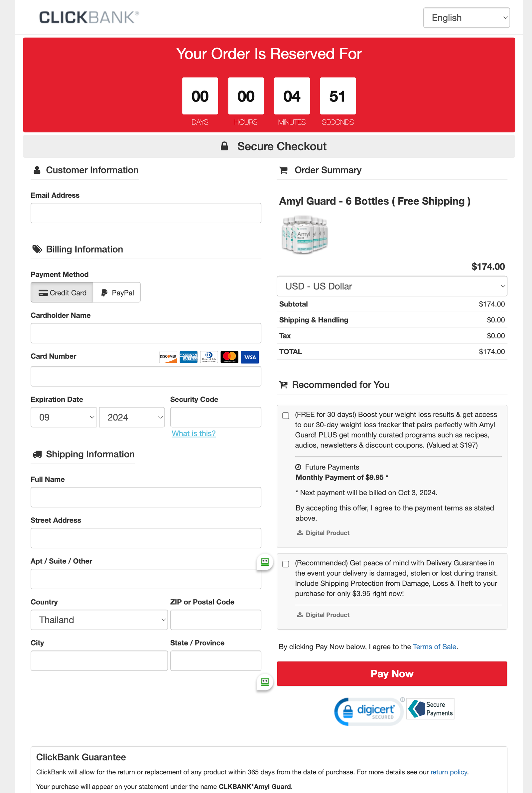This screenshot has height=793, width=532.
Task: Click the Mastercard logo icon
Action: click(229, 357)
